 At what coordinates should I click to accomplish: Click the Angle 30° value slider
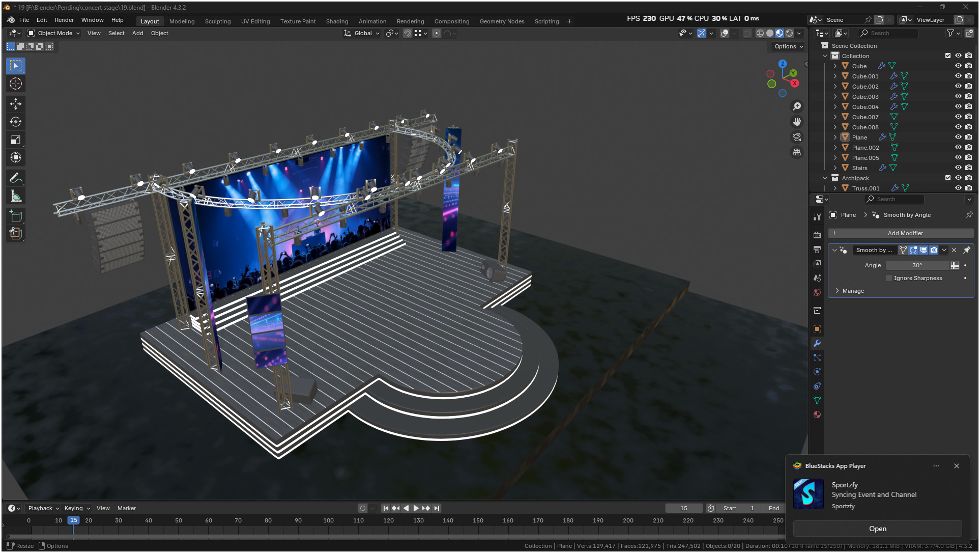[x=917, y=265]
